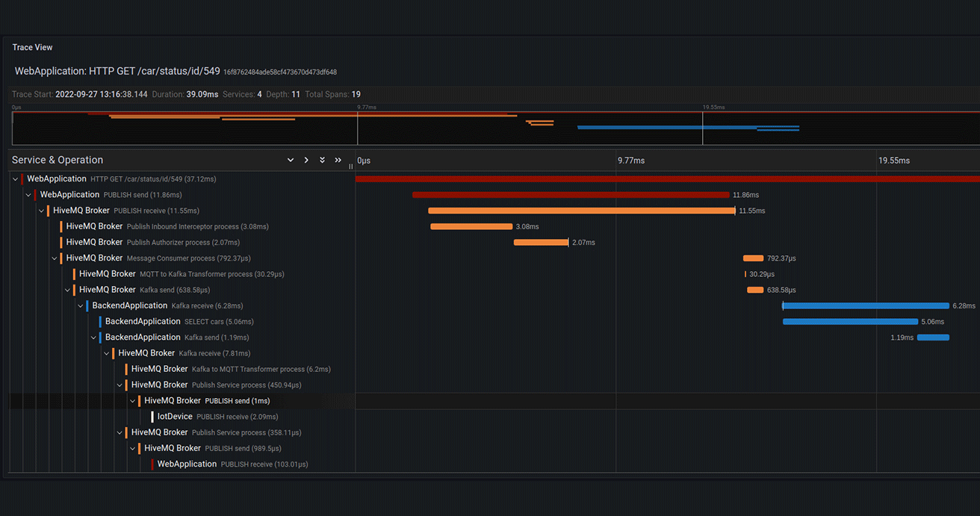
Task: Collapse BackendApplication Kafka receive (6.28ms) span
Action: [81, 305]
